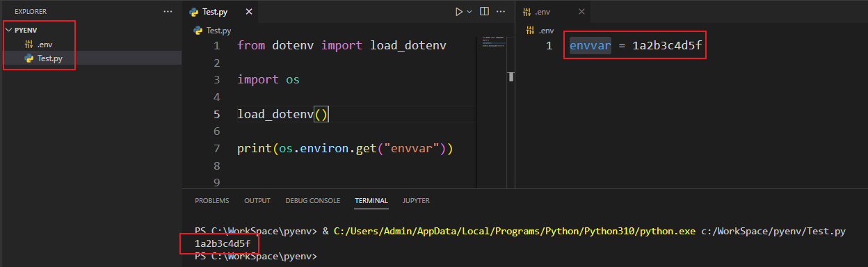Switch to the DEBUG CONSOLE tab
Viewport: 868px width, 267px height.
[313, 201]
